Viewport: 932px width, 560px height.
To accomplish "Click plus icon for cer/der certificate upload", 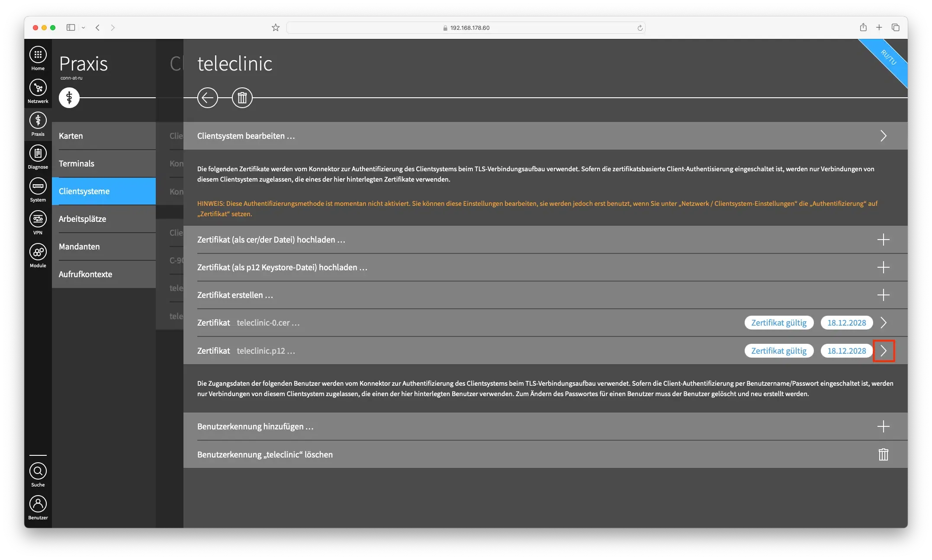I will point(884,240).
